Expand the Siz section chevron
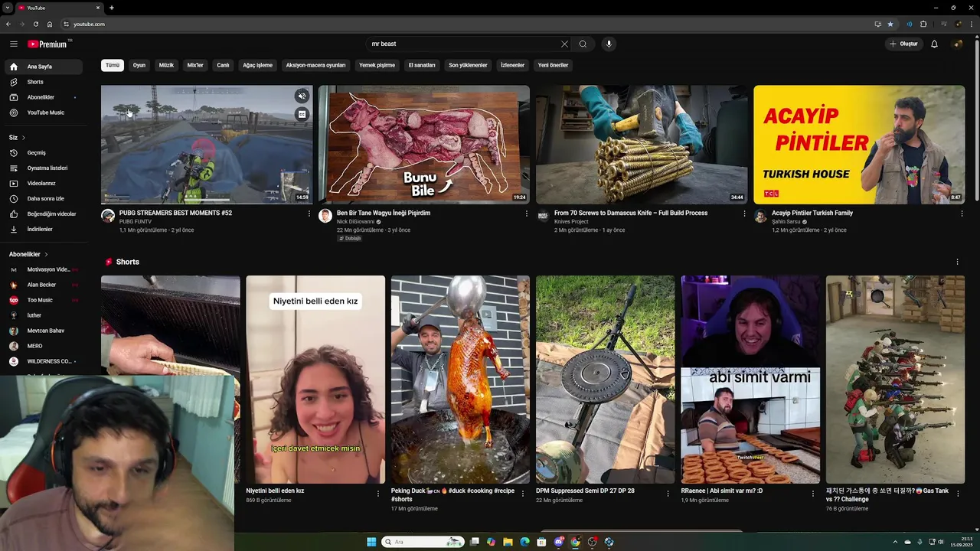Viewport: 980px width, 551px height. [23, 138]
